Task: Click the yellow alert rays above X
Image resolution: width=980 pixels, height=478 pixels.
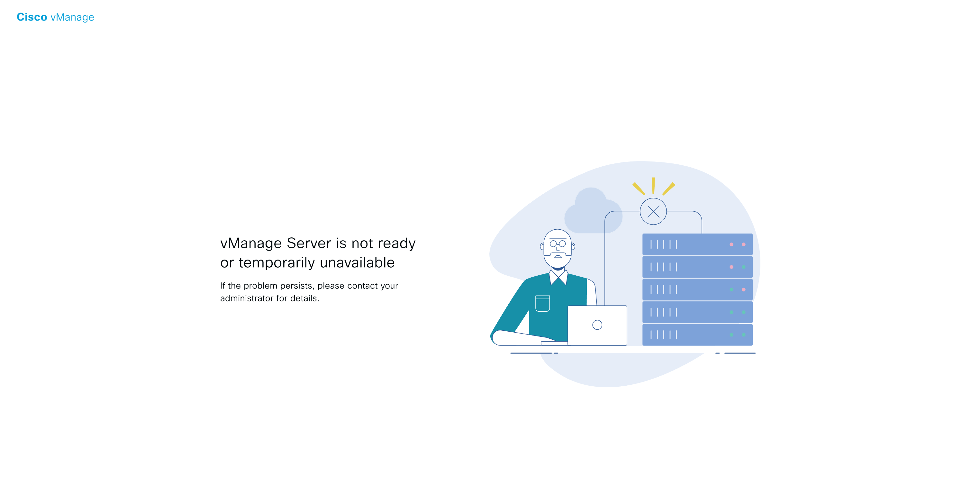Action: click(x=653, y=186)
